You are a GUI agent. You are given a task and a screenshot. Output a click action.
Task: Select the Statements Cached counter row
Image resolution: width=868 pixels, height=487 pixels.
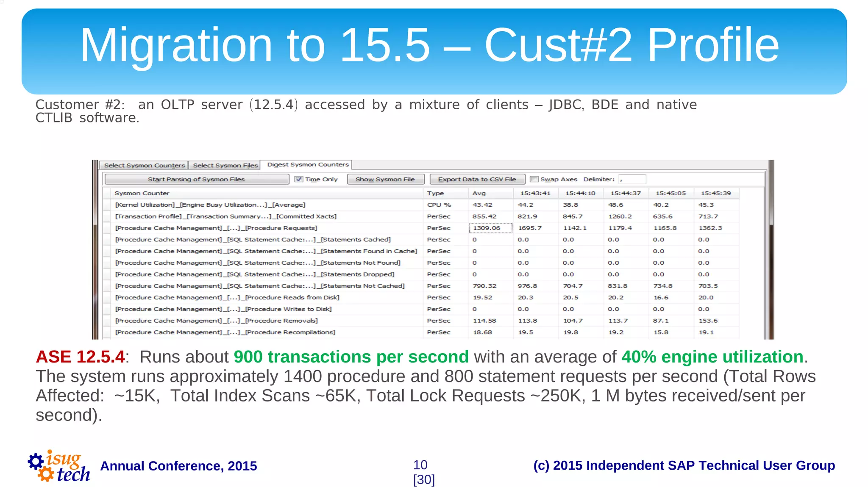(421, 240)
